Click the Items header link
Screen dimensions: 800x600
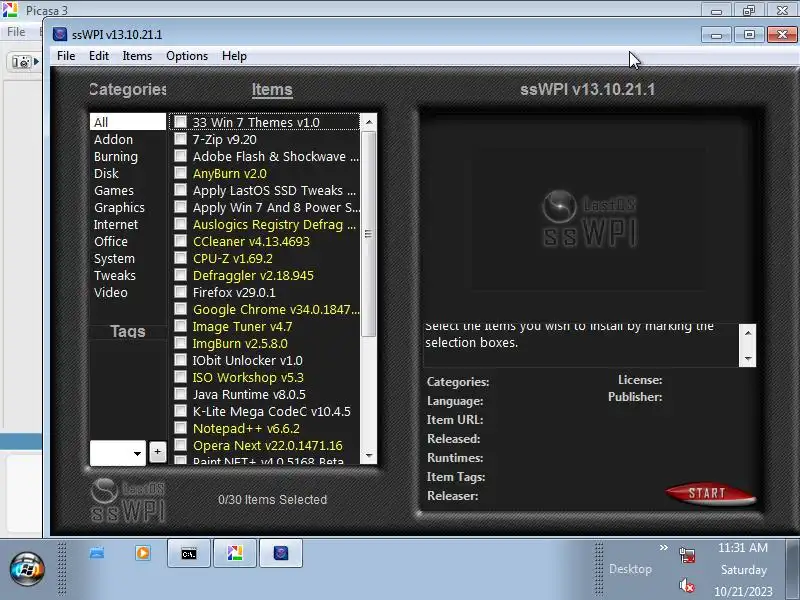272,90
